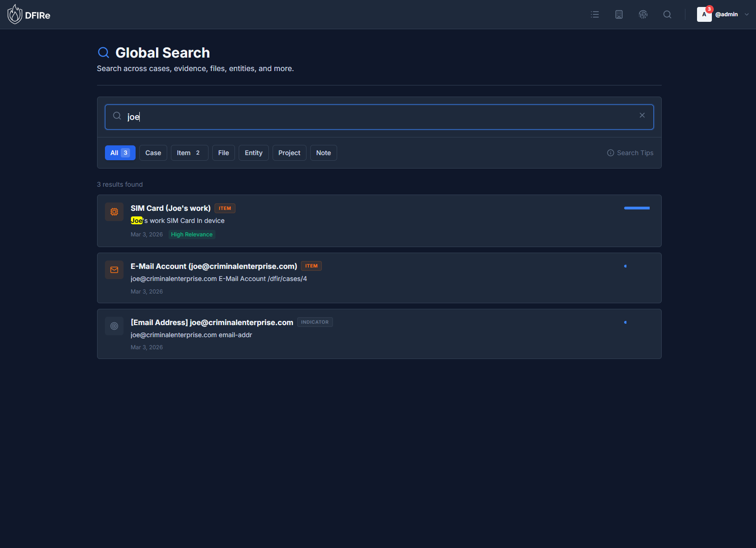The width and height of the screenshot is (756, 548).
Task: Enable the Entity filter
Action: pos(254,153)
